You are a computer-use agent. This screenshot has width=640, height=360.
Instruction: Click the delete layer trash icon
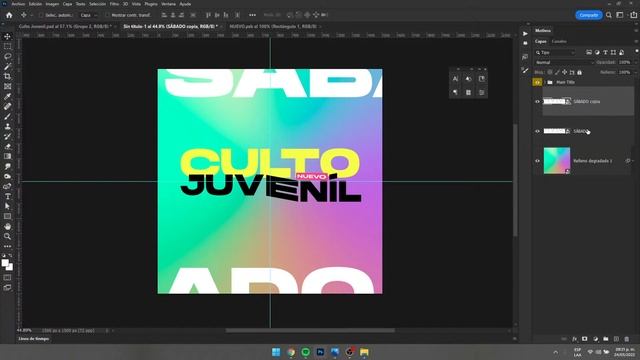[x=627, y=339]
